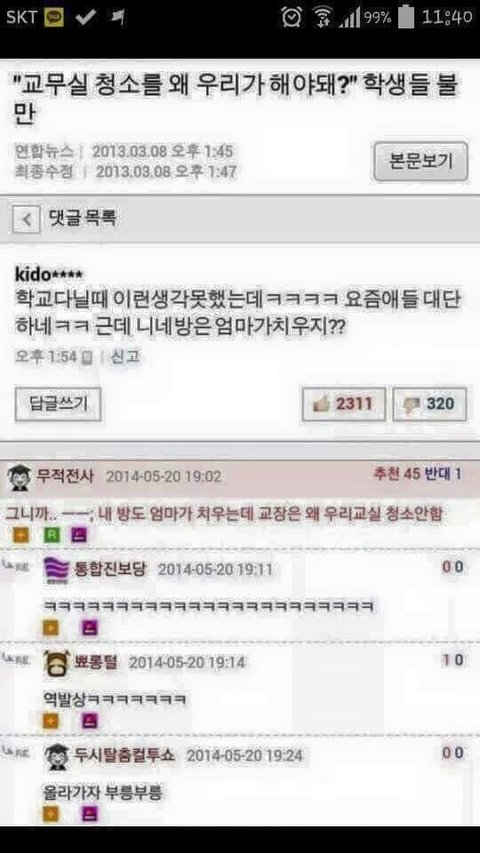Open 무적전사 username profile link
Image resolution: width=480 pixels, height=853 pixels.
(x=65, y=476)
